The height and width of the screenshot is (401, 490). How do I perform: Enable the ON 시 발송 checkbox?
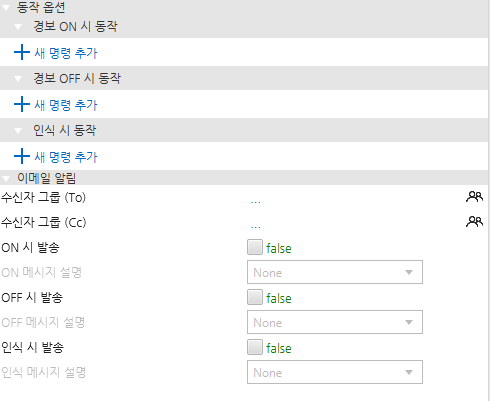click(255, 247)
